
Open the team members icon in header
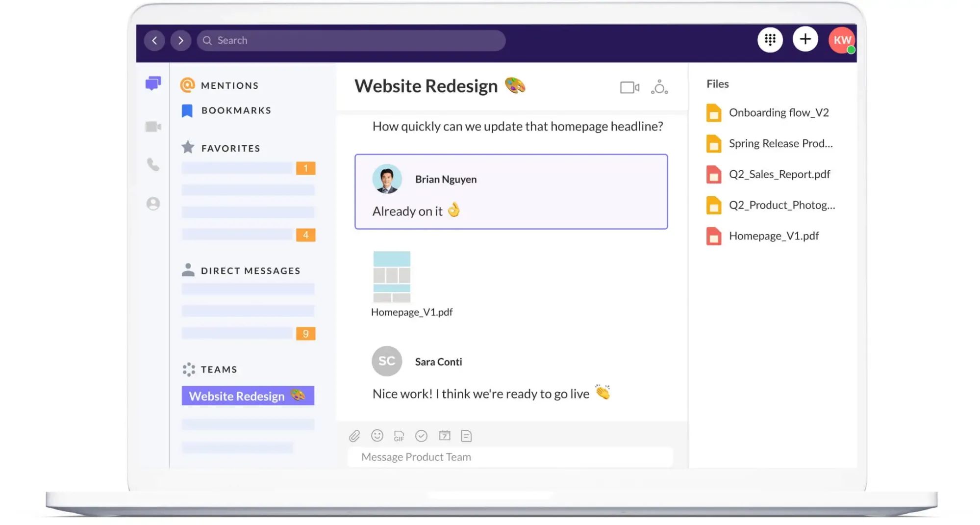[x=659, y=87]
